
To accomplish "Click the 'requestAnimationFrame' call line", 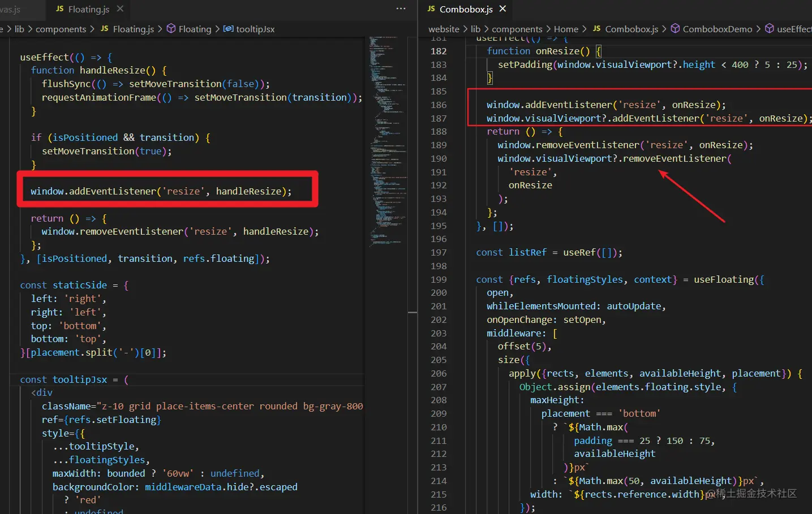I will pos(202,97).
